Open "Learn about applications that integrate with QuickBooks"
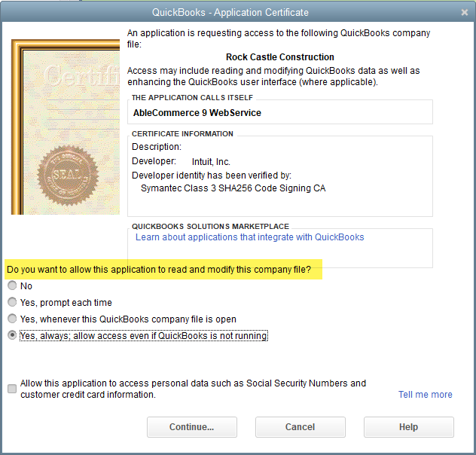This screenshot has width=476, height=455. [x=249, y=237]
